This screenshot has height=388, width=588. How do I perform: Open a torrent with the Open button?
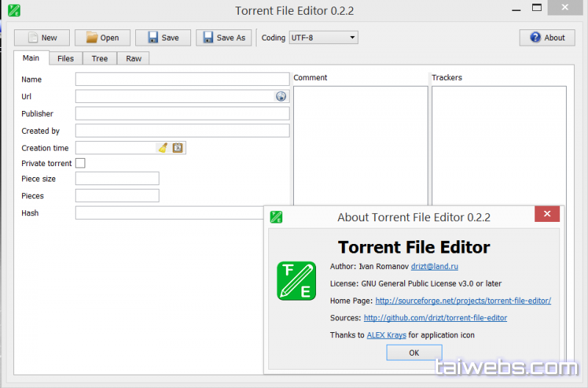click(x=102, y=37)
